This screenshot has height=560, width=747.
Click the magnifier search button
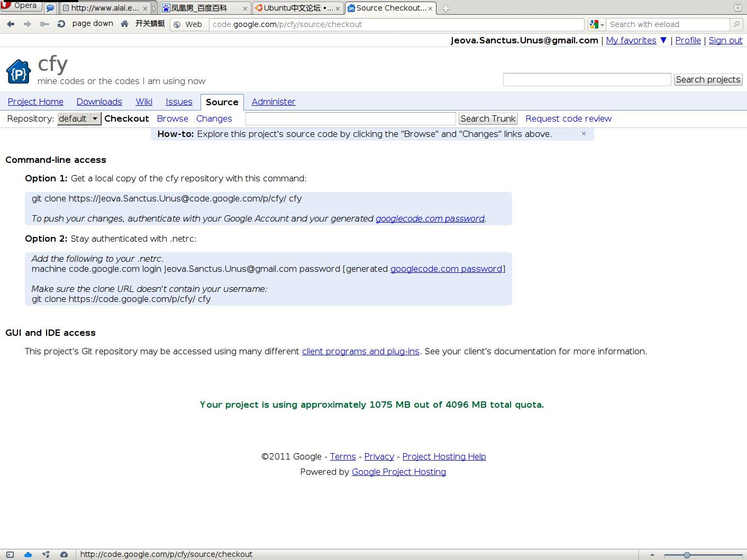736,24
